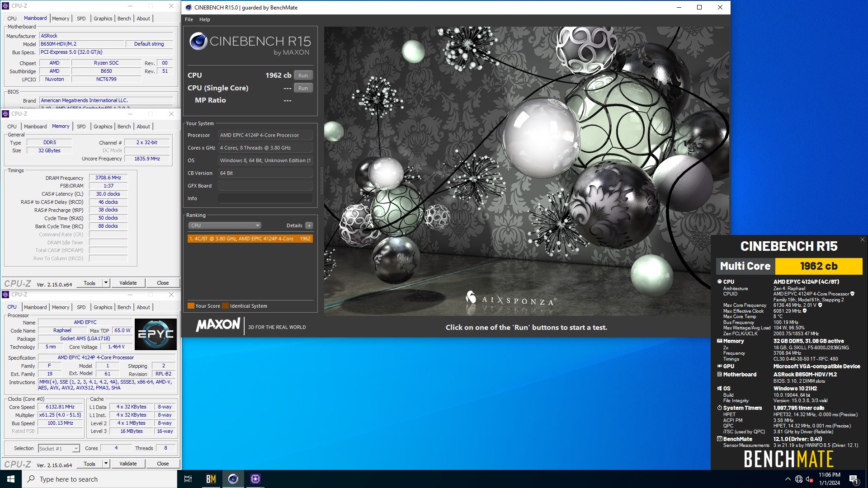Click Close in bottom CPU-Z window
This screenshot has height=488, width=868.
pos(163,464)
